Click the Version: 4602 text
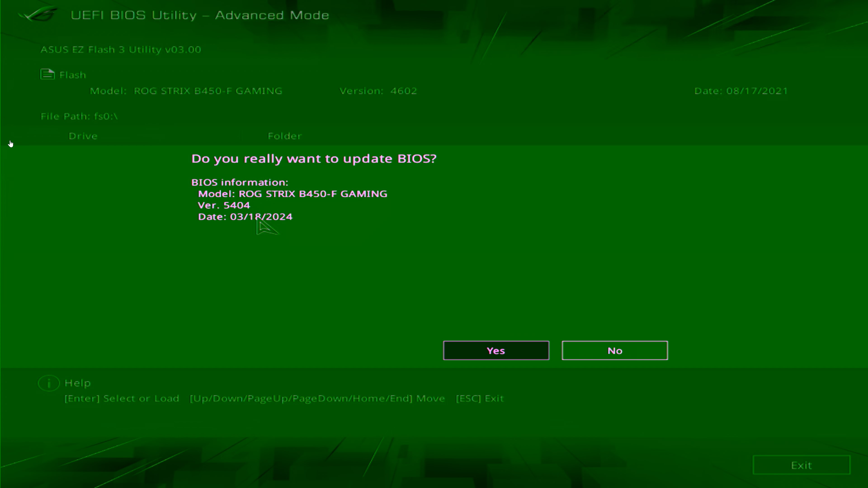868x488 pixels. click(378, 91)
